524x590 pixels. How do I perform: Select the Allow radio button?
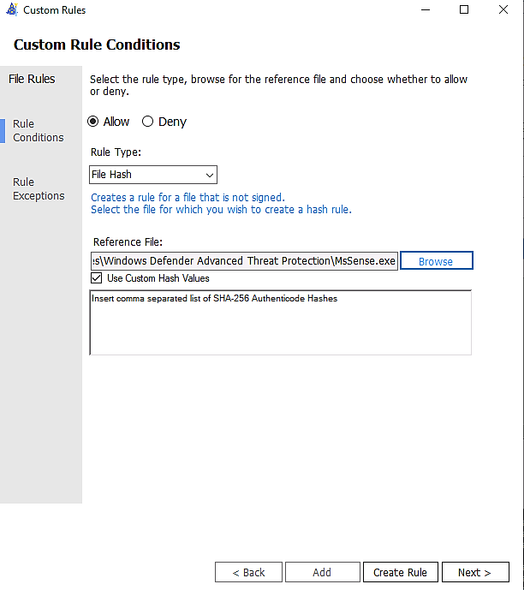point(93,122)
